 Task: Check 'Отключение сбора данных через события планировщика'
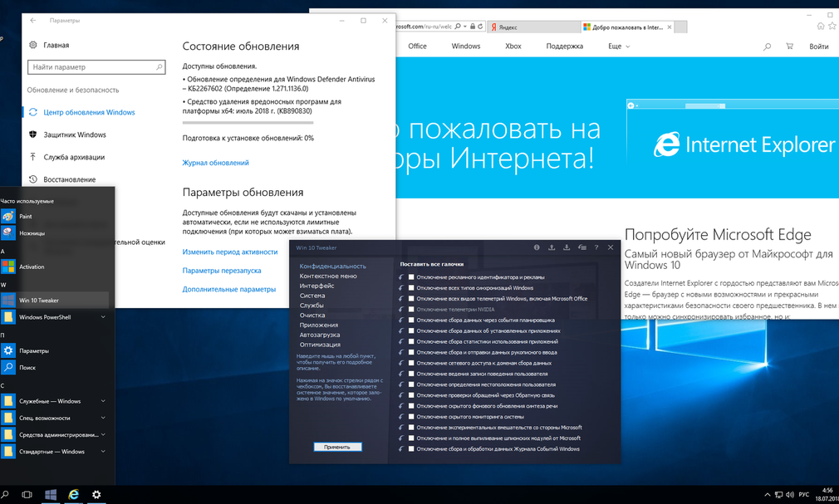[x=411, y=320]
